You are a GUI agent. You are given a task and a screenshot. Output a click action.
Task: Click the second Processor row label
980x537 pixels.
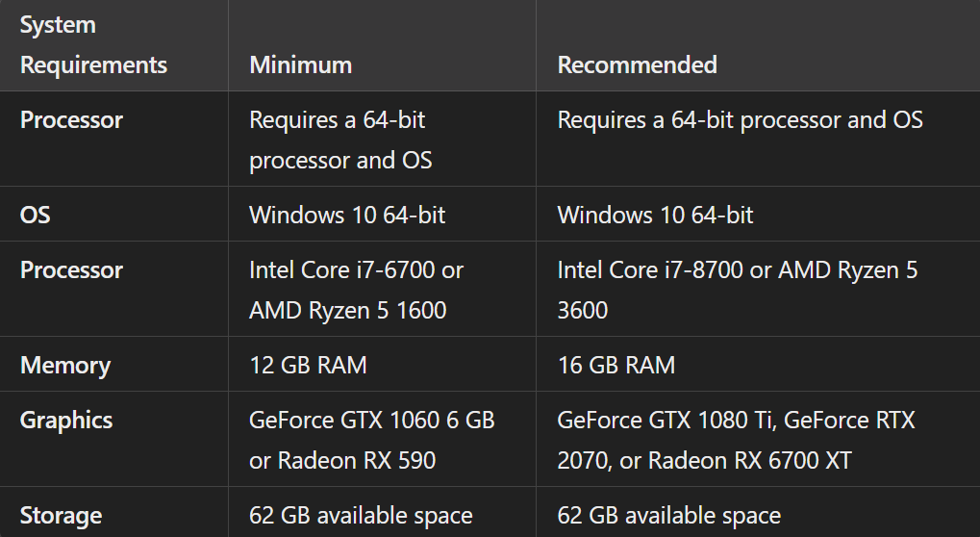[x=72, y=270]
